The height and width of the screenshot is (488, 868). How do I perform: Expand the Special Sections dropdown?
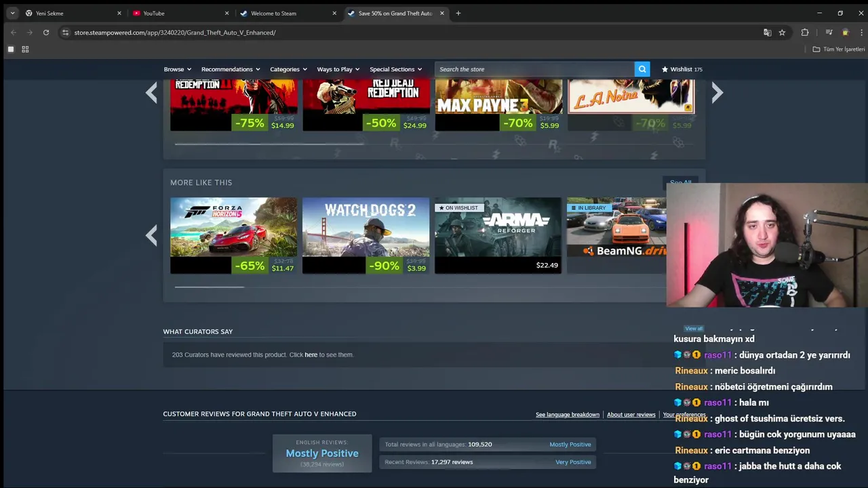(395, 69)
